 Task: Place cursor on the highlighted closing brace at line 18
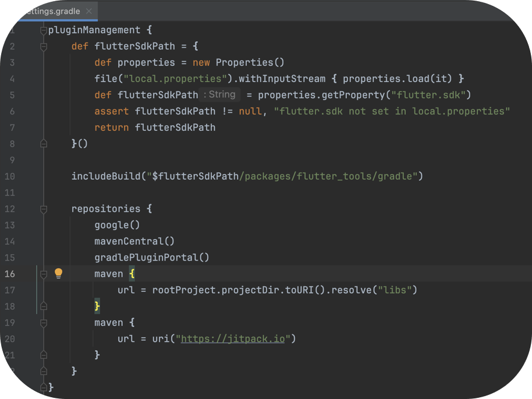[x=97, y=306]
